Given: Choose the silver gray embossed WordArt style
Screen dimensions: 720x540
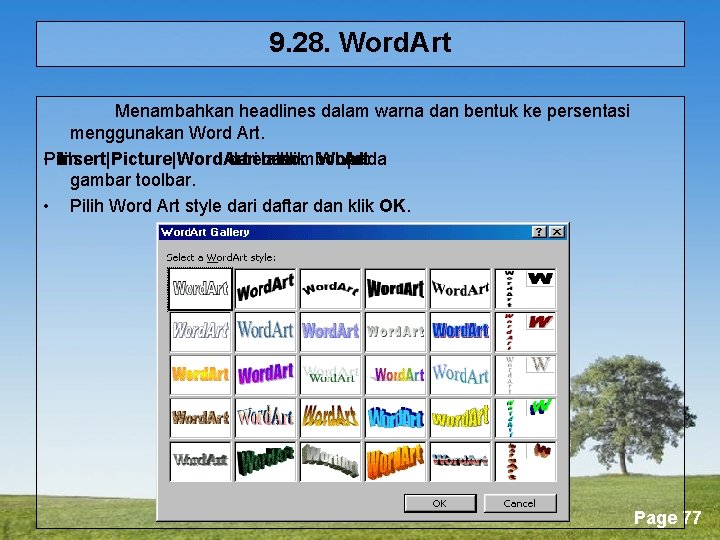Looking at the screenshot, I should [200, 461].
